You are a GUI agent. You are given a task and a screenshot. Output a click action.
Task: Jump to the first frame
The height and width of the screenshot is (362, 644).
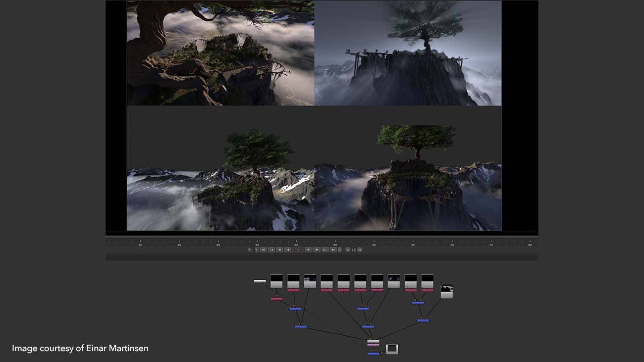tap(263, 250)
